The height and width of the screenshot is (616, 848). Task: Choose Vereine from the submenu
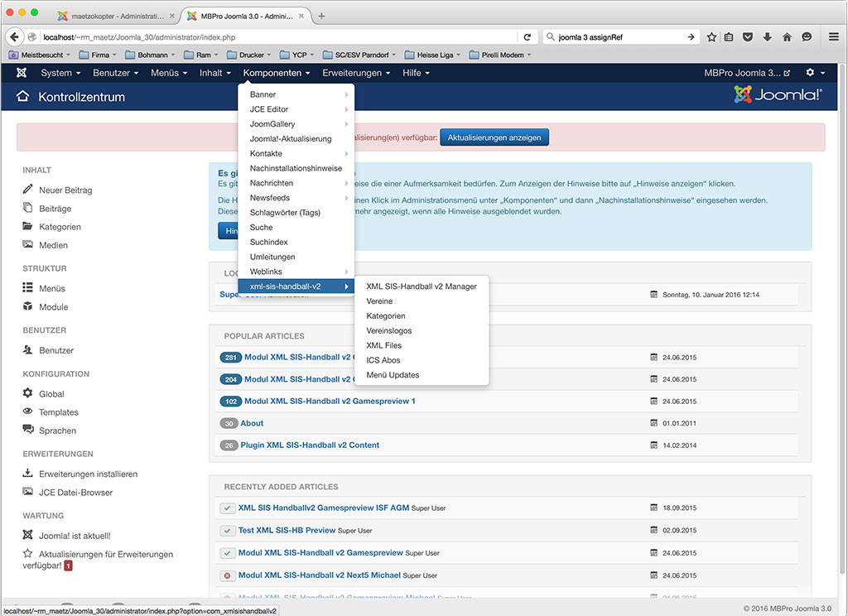(x=422, y=301)
